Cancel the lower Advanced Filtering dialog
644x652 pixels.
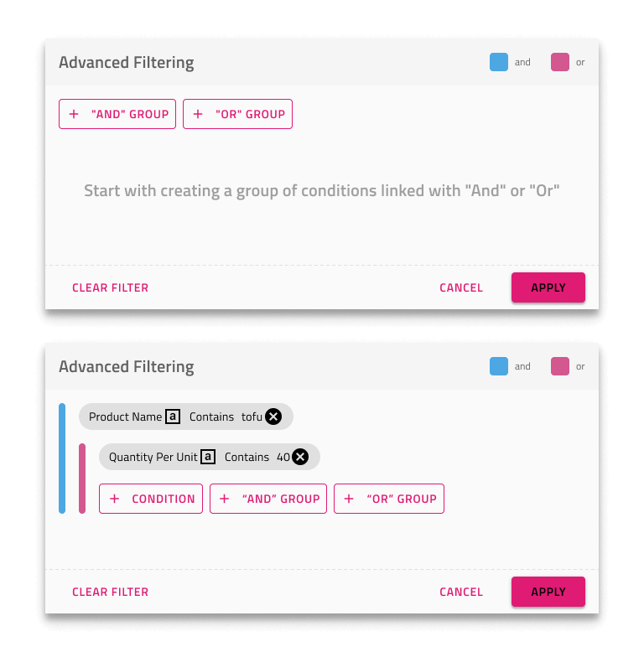(x=461, y=592)
